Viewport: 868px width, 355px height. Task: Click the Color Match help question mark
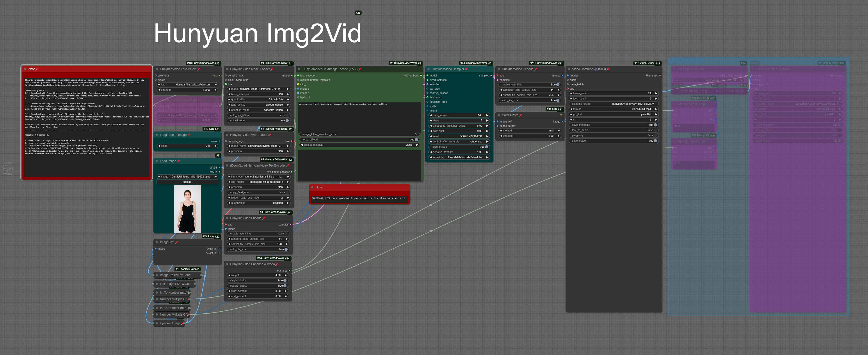pos(561,115)
